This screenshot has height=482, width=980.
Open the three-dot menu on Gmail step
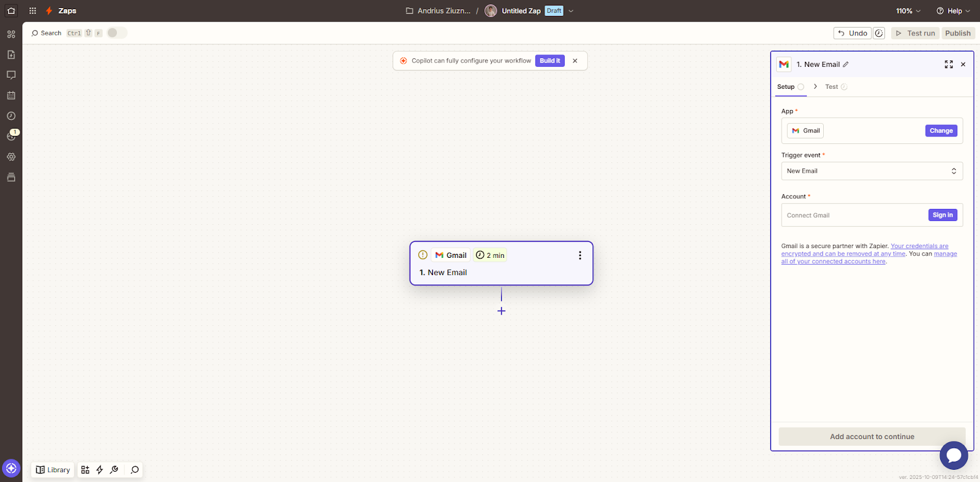tap(580, 255)
